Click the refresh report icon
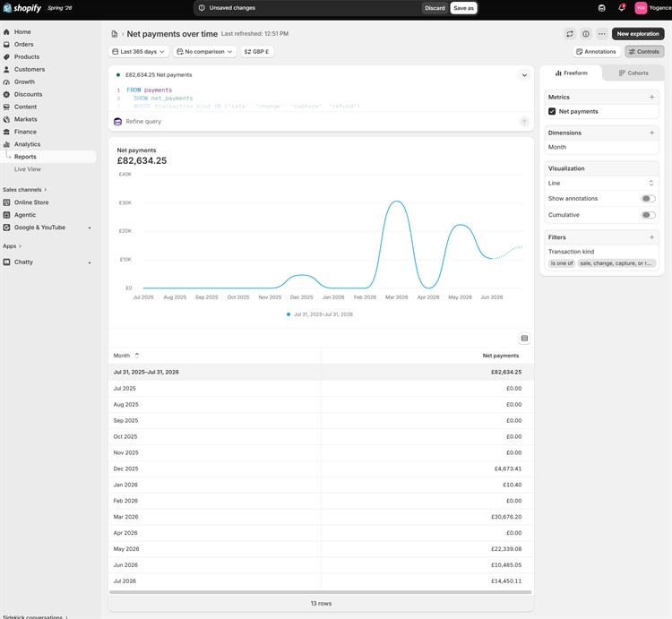This screenshot has width=672, height=619. (x=570, y=34)
